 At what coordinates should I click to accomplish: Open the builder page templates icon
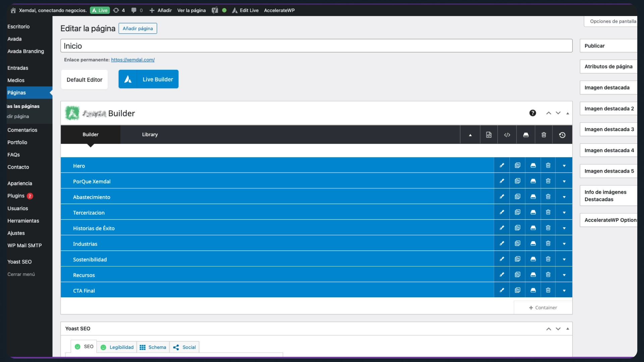tap(489, 135)
